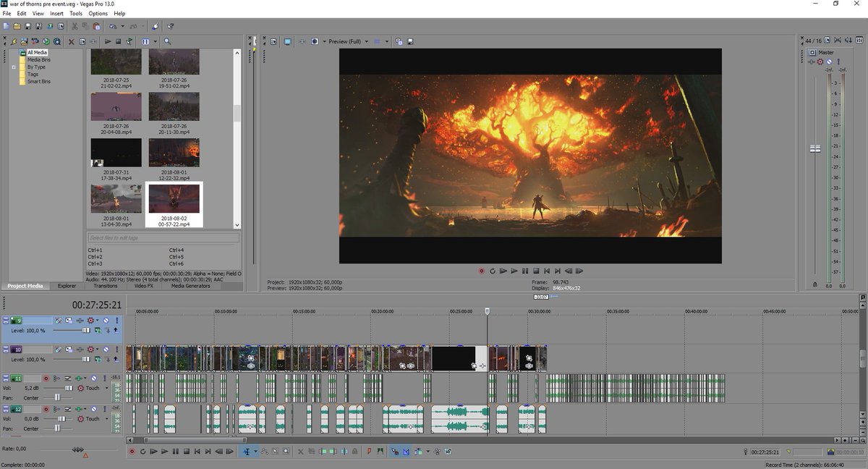Image resolution: width=868 pixels, height=469 pixels.
Task: Mute audio track 11
Action: (93, 379)
